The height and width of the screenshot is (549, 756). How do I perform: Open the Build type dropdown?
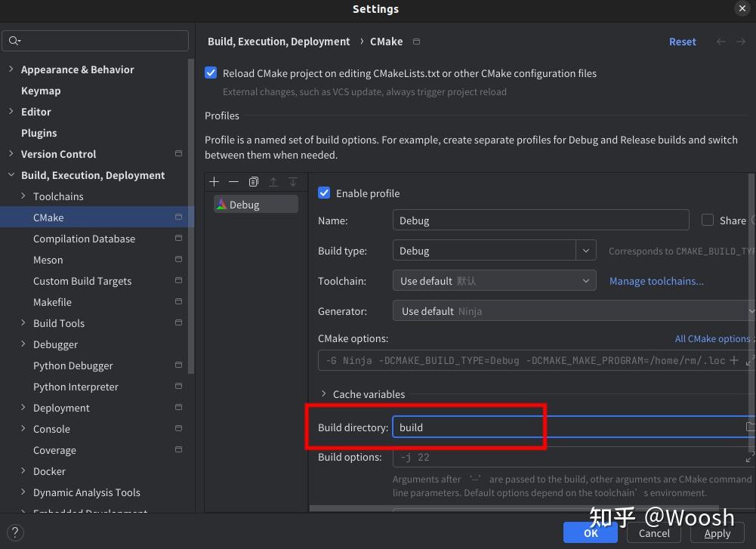pyautogui.click(x=586, y=251)
